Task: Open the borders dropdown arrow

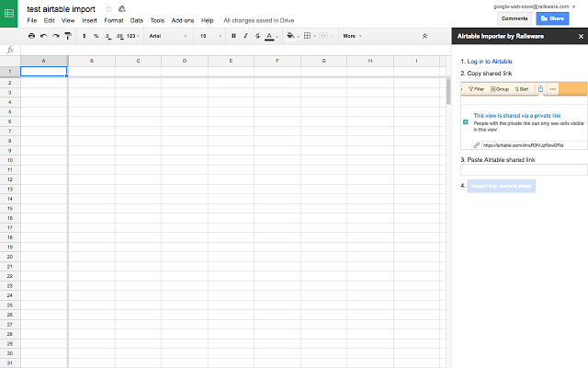Action: [314, 37]
